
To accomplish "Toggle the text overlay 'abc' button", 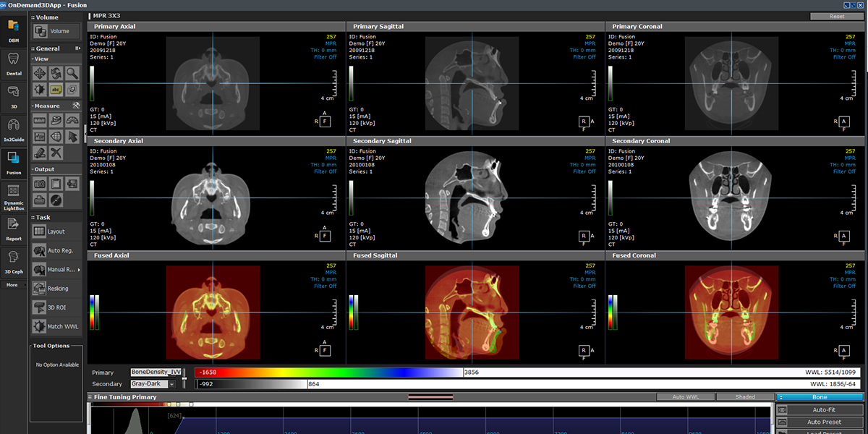I will coord(56,90).
